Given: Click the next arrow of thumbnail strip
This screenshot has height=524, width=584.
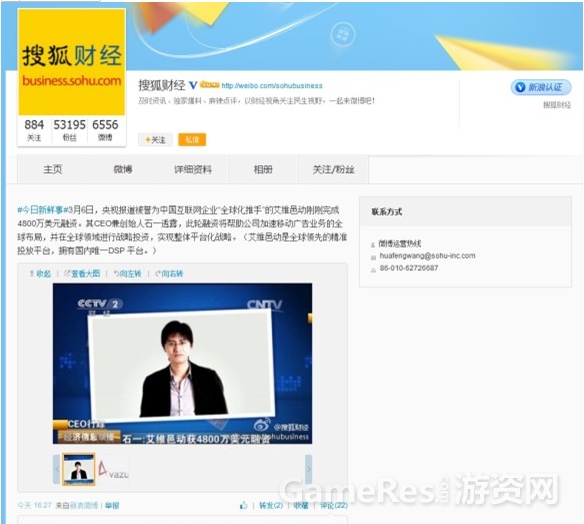Looking at the screenshot, I should point(308,469).
